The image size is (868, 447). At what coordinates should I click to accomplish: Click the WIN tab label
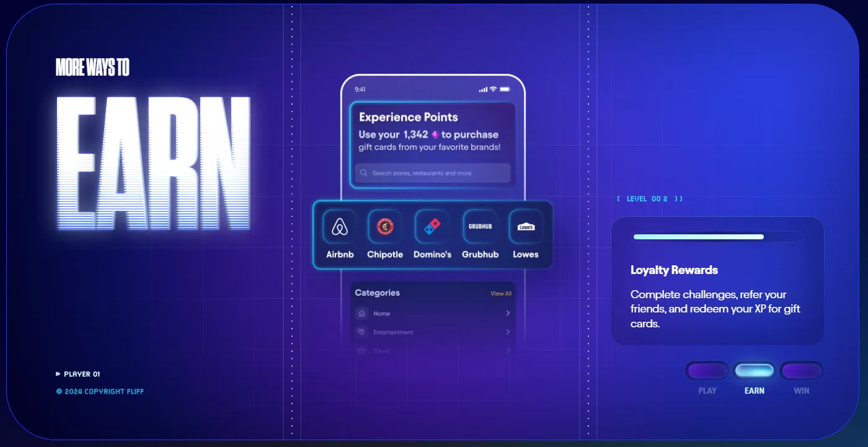[802, 391]
